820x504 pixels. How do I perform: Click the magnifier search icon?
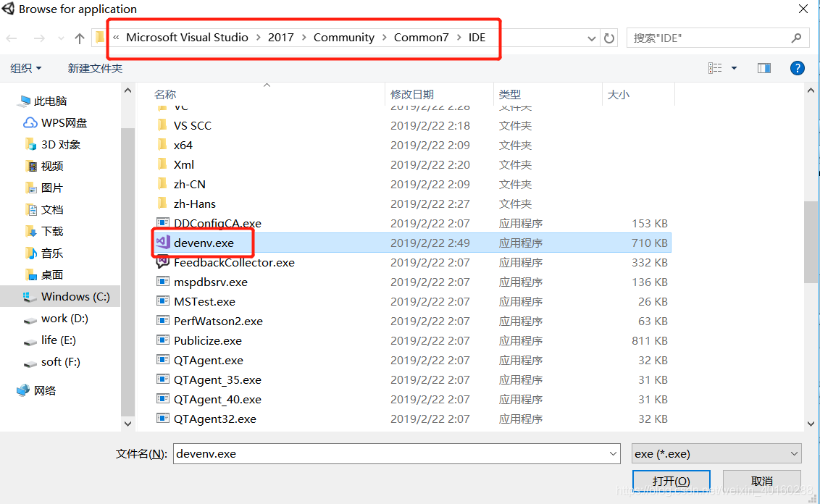pyautogui.click(x=797, y=38)
